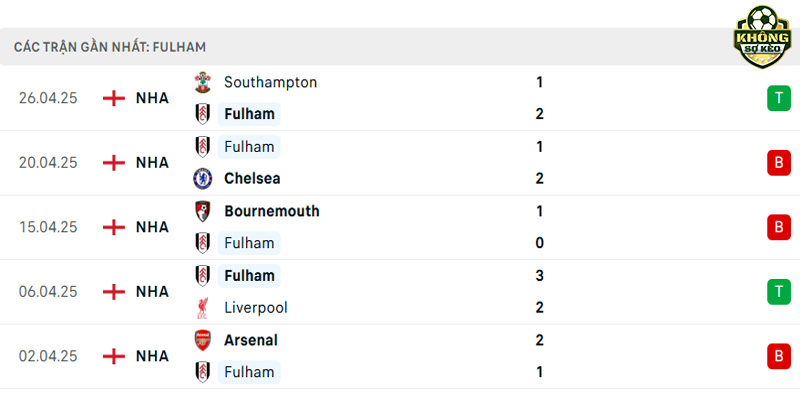Click Fulham crest in Chelsea match
This screenshot has width=800, height=400.
click(203, 147)
